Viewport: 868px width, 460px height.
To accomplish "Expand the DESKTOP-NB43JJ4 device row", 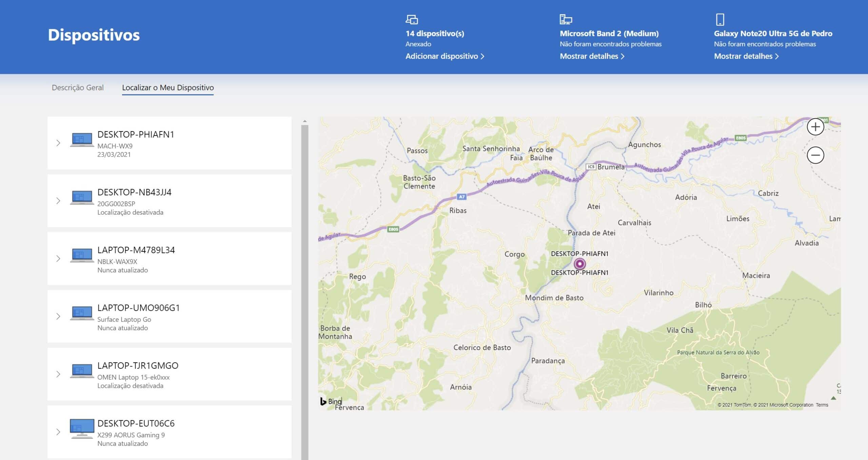I will coord(58,201).
